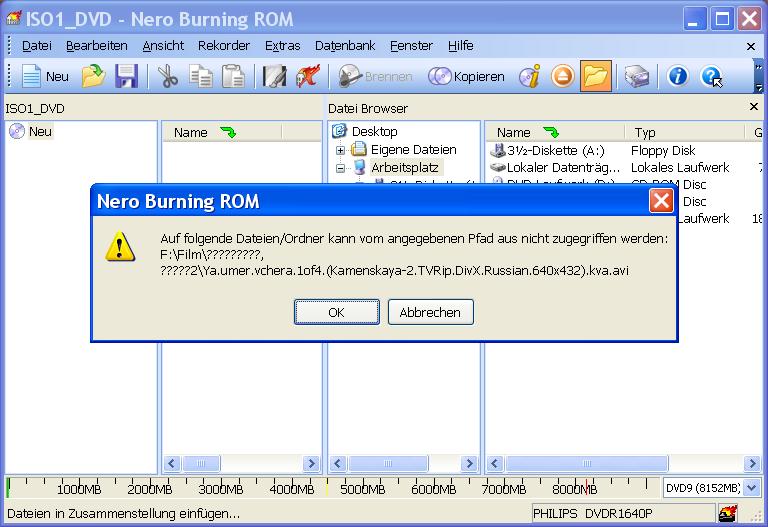
Task: Click the PHILIPS DVDR1640P recorder status entry
Action: click(623, 513)
